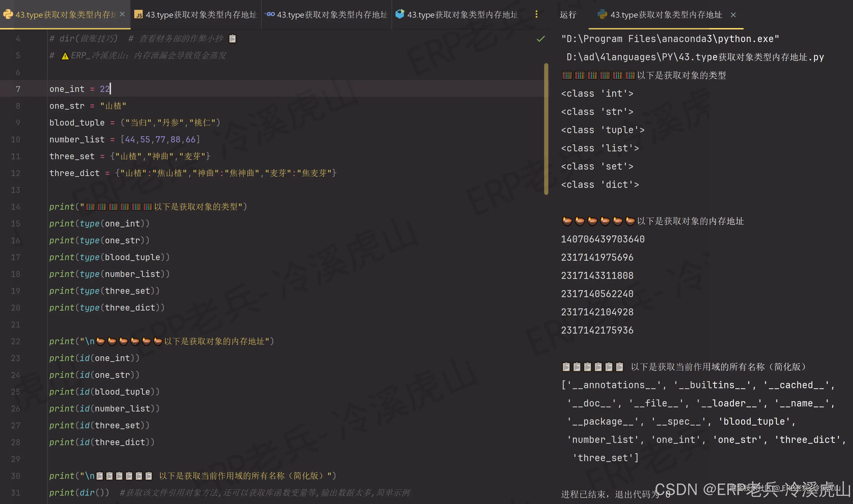Click the blue cube icon on the fourth tab
Image resolution: width=853 pixels, height=504 pixels.
pos(400,14)
